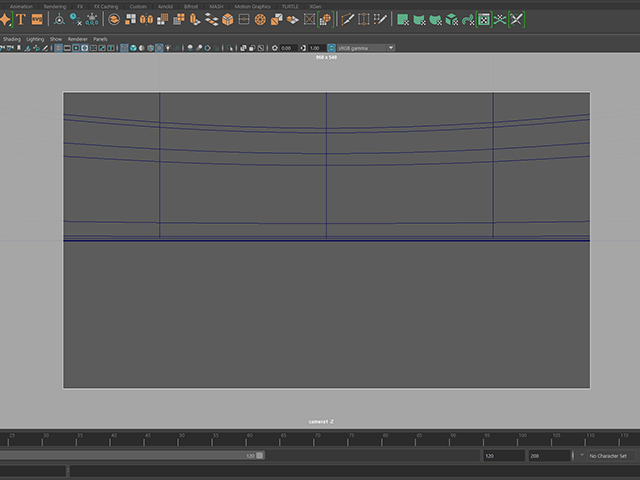Select the MASH shelf tab
Image resolution: width=640 pixels, height=480 pixels.
pos(216,7)
